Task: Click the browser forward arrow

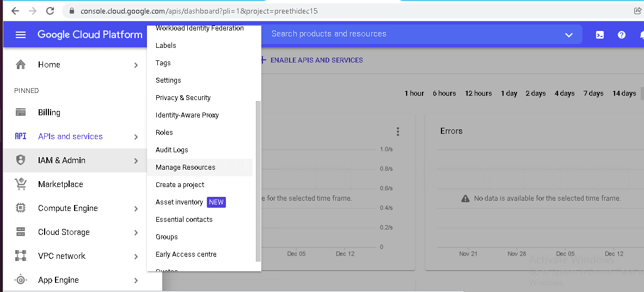Action: coord(33,11)
